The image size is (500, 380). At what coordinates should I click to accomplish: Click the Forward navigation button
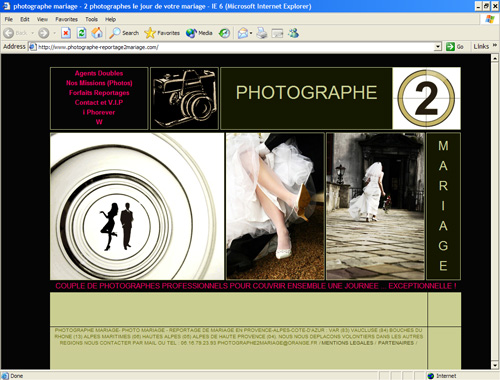[44, 33]
